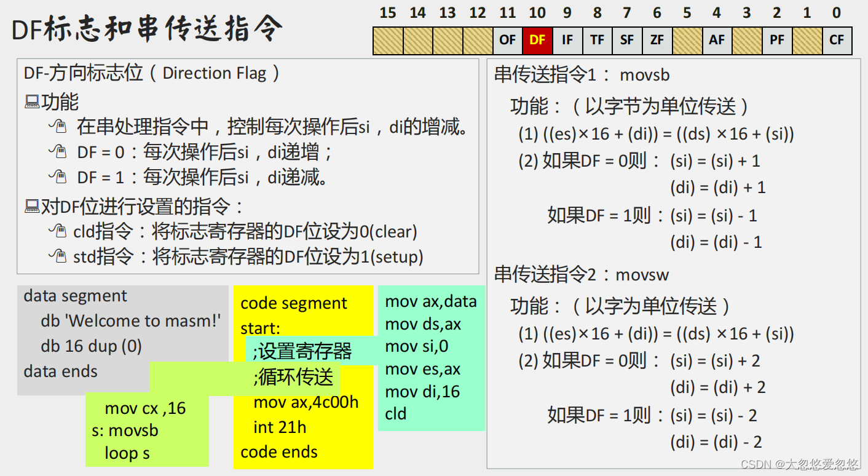Click the line int 21h

pyautogui.click(x=280, y=427)
